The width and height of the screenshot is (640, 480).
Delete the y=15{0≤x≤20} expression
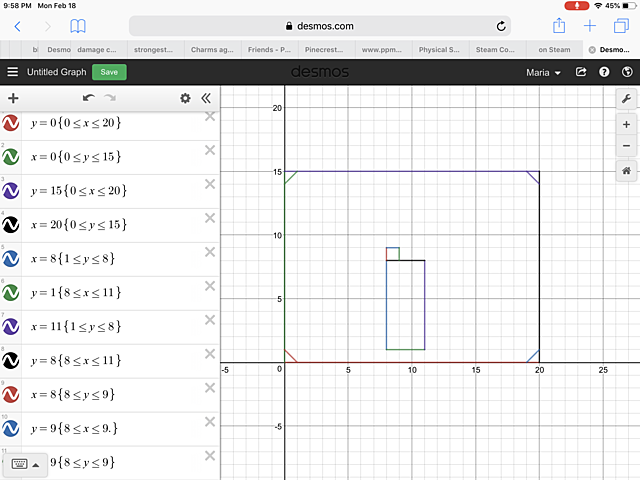(x=210, y=184)
